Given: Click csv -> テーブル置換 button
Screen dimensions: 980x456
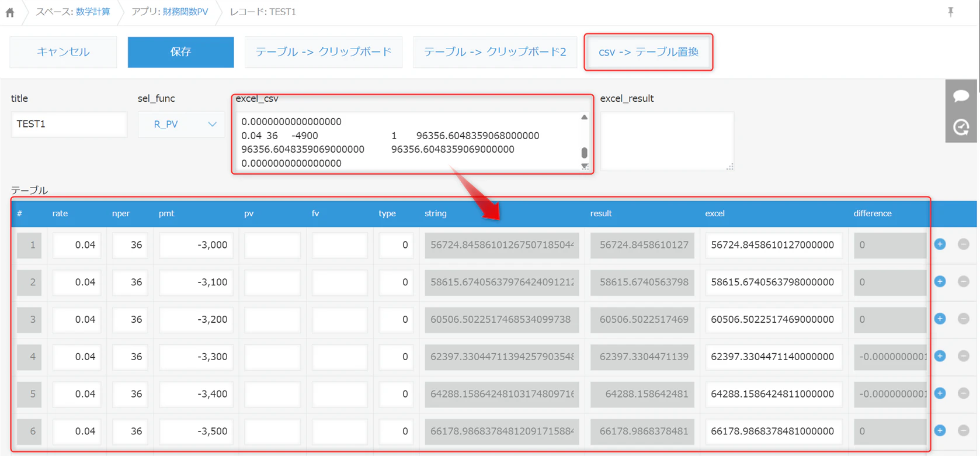Looking at the screenshot, I should pos(648,52).
